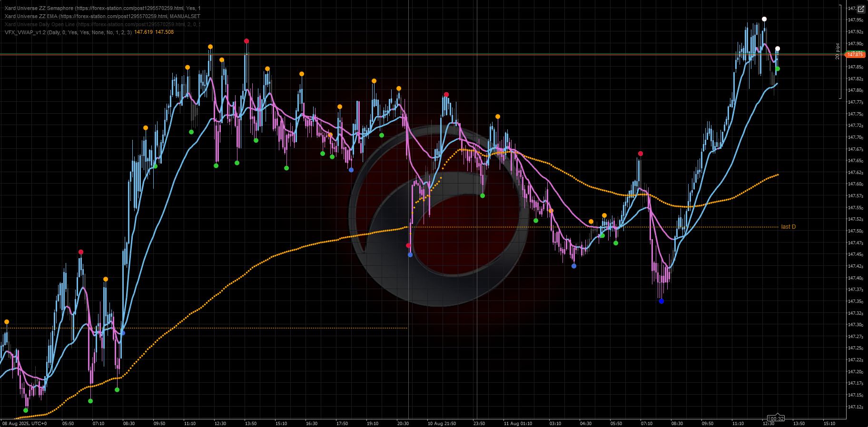Click the '11 Aug 01:10' time axis label
The image size is (868, 427).
(x=518, y=423)
